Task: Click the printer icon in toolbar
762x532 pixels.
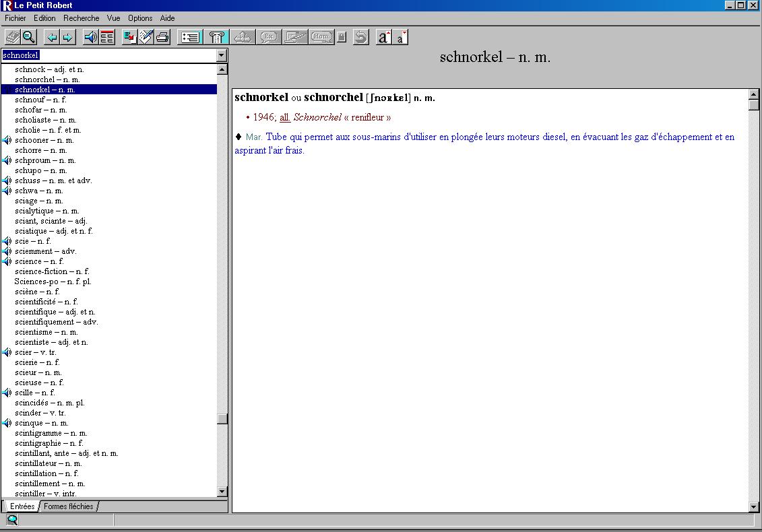Action: [x=162, y=37]
